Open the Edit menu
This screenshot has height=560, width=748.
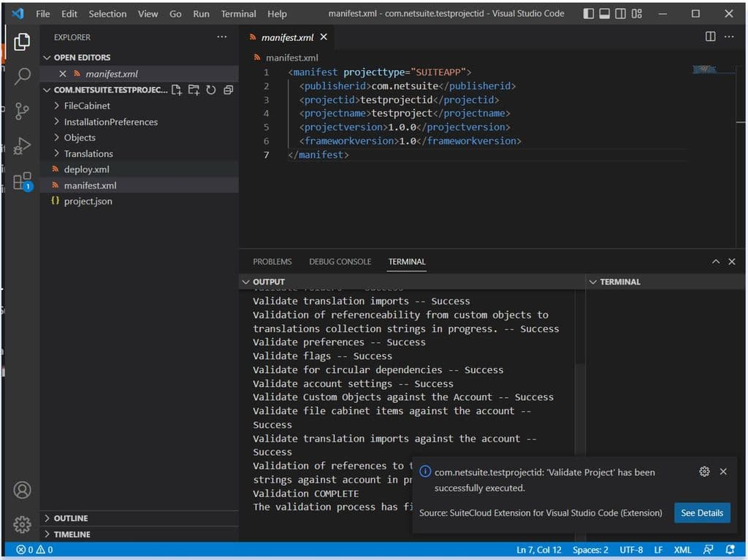point(69,14)
